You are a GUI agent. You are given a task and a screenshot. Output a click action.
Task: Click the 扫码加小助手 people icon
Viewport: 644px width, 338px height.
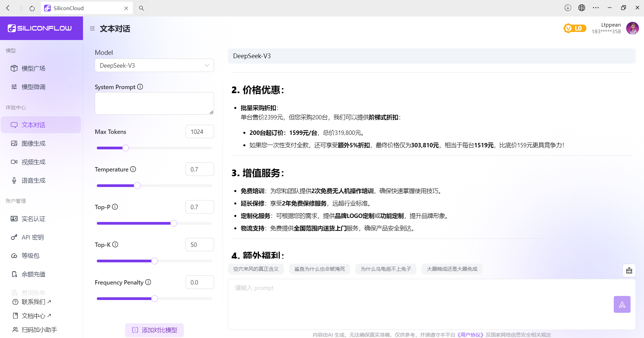15,330
